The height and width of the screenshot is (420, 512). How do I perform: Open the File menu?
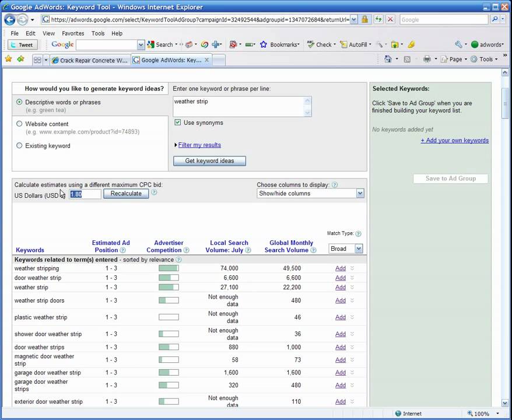point(15,33)
